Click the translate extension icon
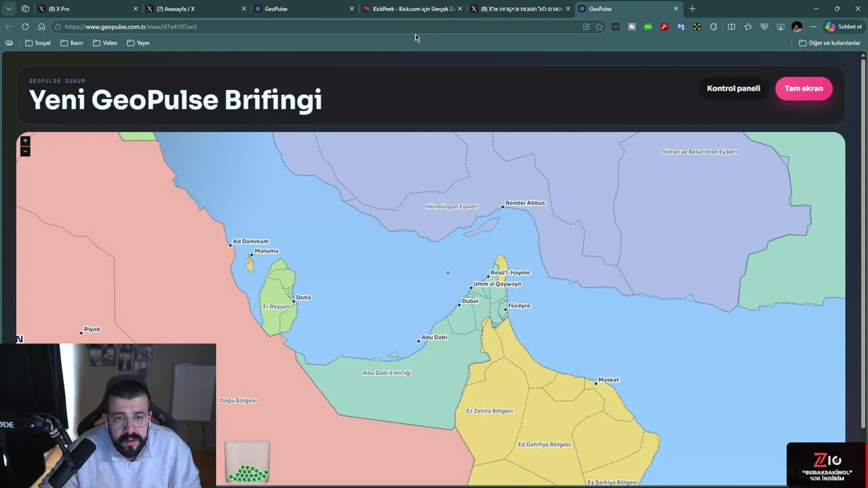Image resolution: width=868 pixels, height=488 pixels. pos(681,26)
